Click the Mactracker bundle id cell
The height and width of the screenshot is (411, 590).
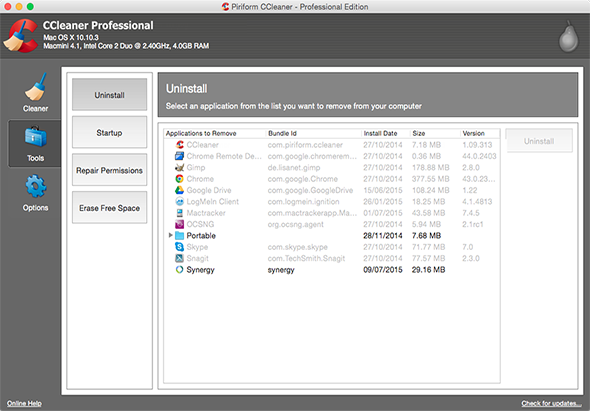(312, 213)
